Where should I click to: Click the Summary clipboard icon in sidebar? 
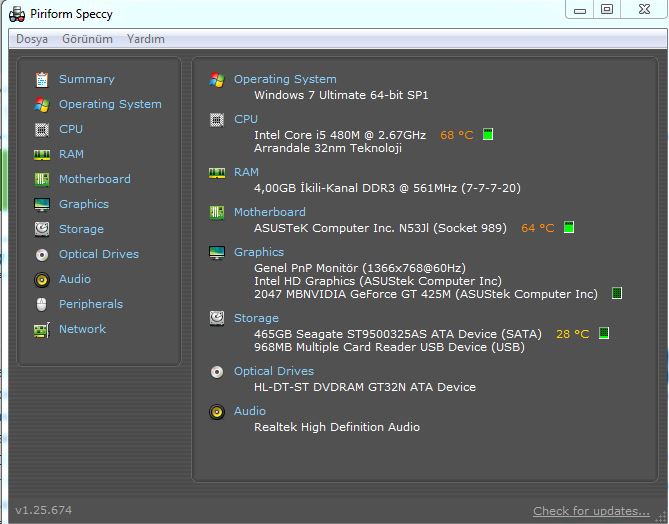click(42, 79)
